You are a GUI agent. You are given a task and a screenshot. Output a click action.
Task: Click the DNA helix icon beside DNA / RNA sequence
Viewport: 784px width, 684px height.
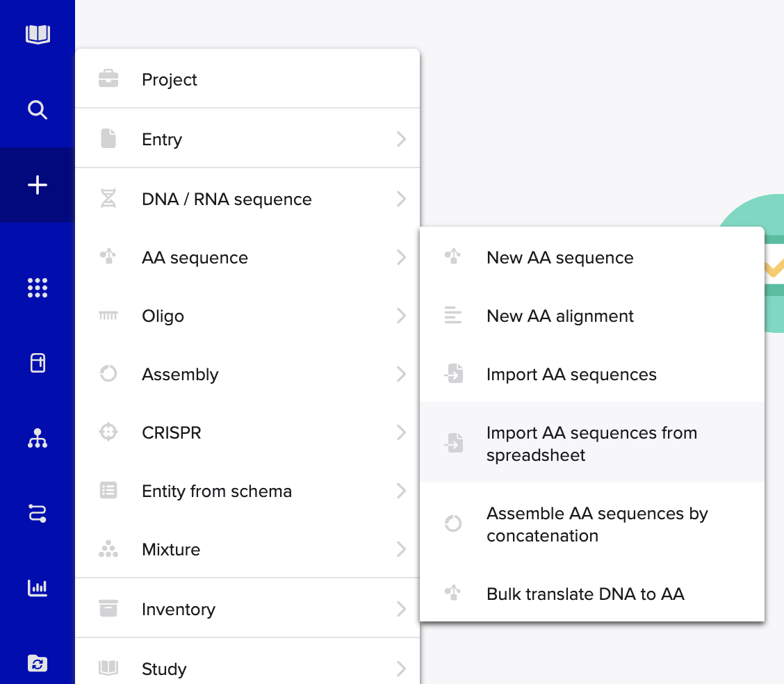(x=108, y=199)
